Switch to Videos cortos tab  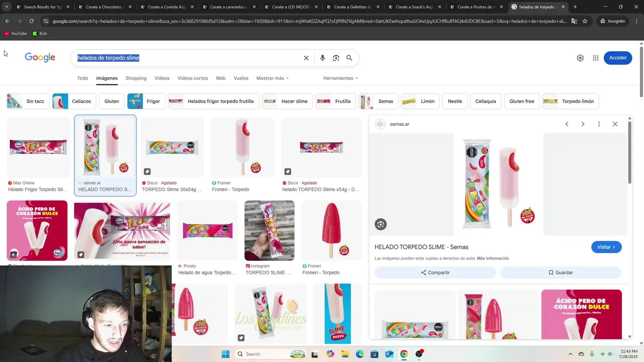tap(193, 78)
